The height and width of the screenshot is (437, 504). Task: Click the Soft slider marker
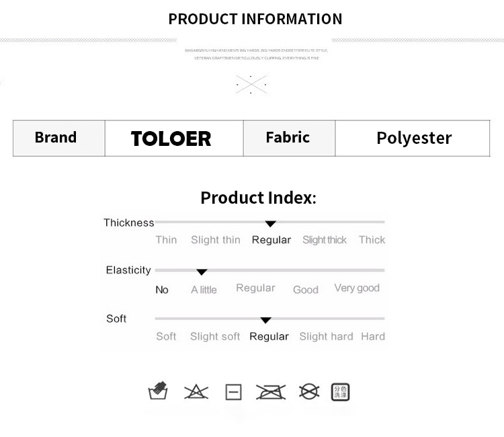[x=266, y=320]
